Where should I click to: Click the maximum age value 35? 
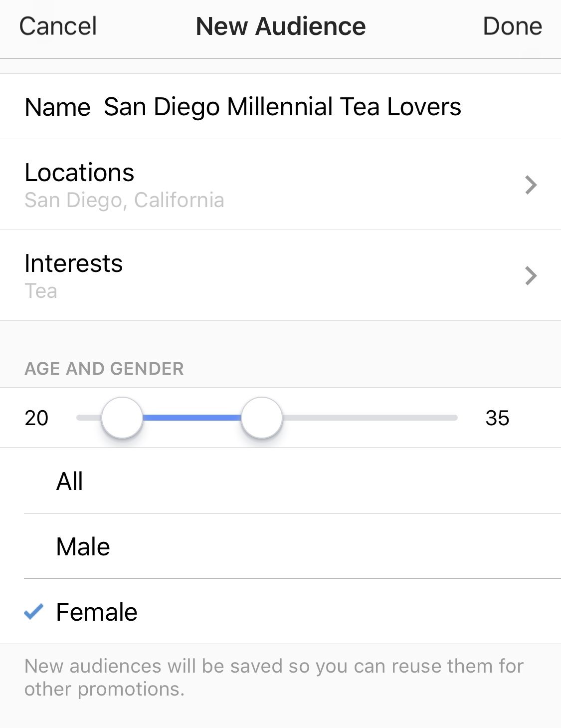pyautogui.click(x=497, y=418)
